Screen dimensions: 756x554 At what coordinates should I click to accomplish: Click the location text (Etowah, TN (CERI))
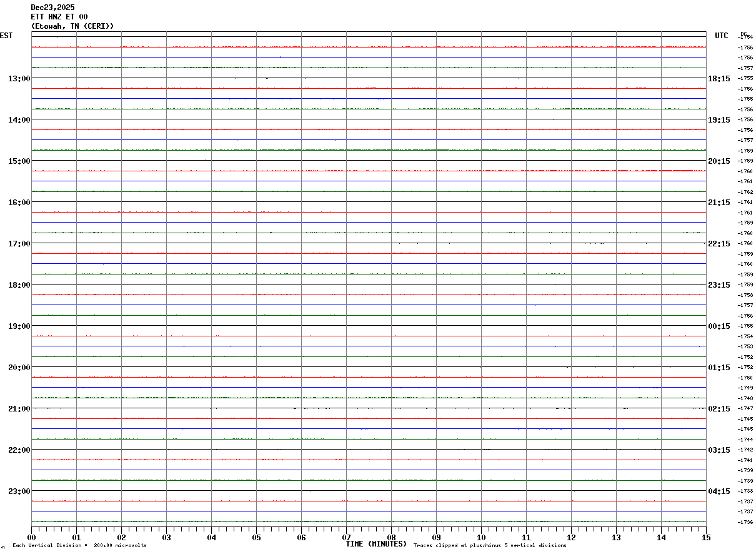click(72, 26)
